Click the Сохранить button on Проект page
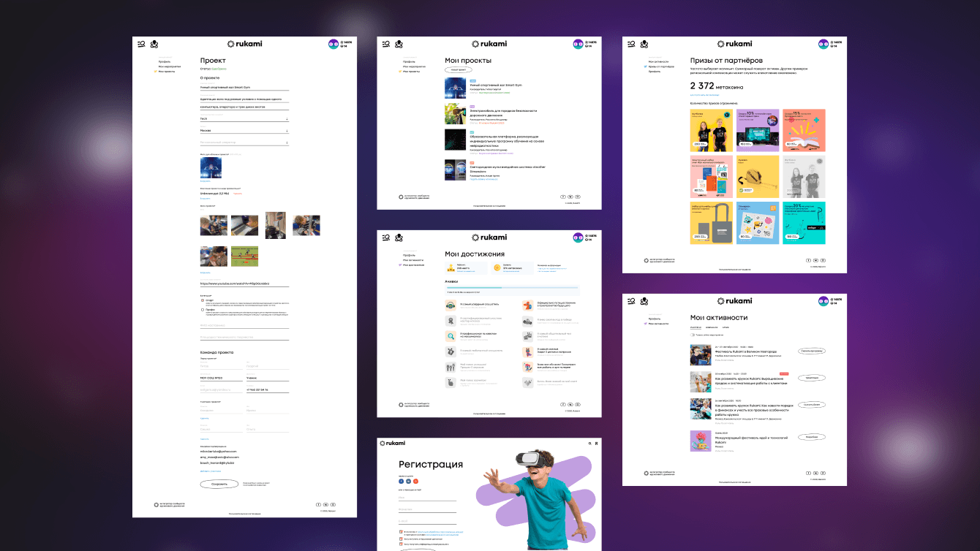 click(x=219, y=484)
